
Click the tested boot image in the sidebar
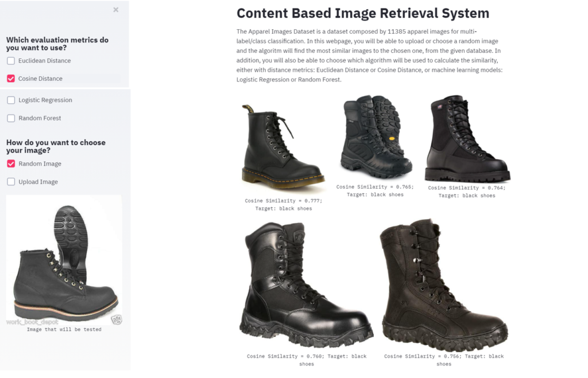pyautogui.click(x=64, y=260)
